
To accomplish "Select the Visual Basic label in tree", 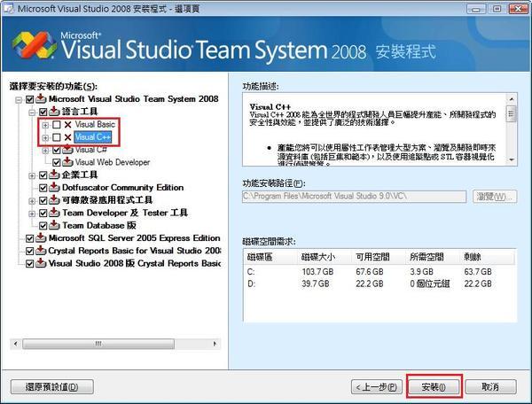I will coord(95,124).
